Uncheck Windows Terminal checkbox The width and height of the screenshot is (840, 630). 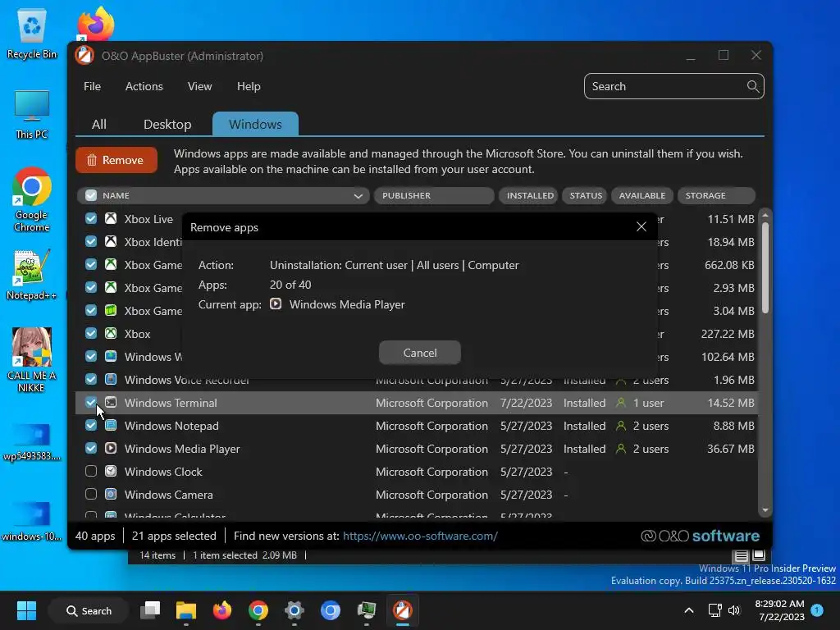(x=91, y=402)
